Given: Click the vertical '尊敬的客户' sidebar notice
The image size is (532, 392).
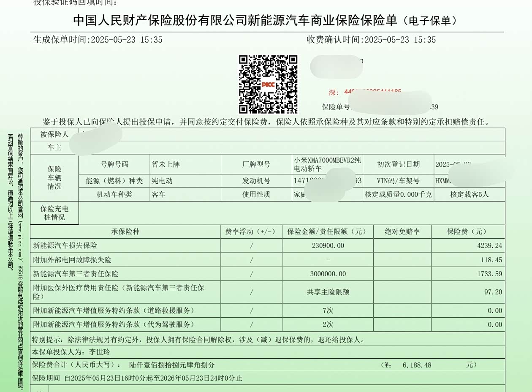Looking at the screenshot, I should pos(20,262).
